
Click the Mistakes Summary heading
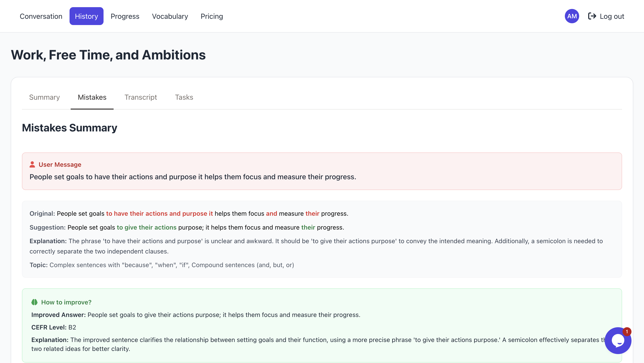[x=70, y=128]
